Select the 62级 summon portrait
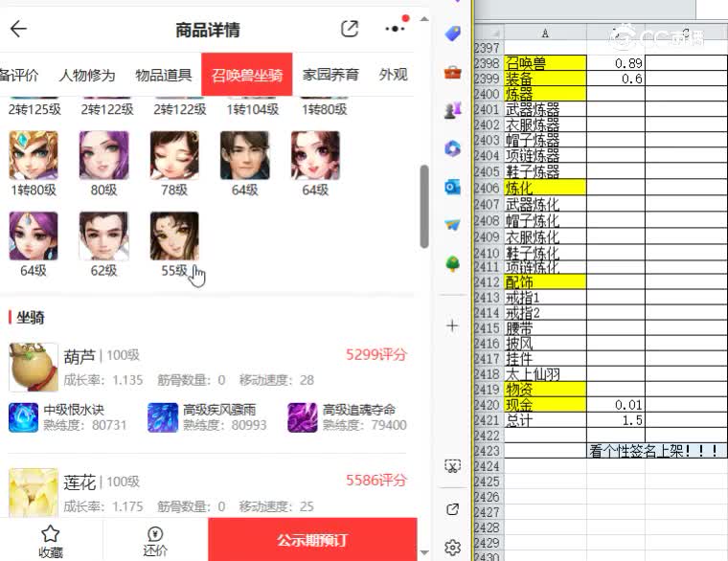Screen dimensions: 728x561 point(104,236)
